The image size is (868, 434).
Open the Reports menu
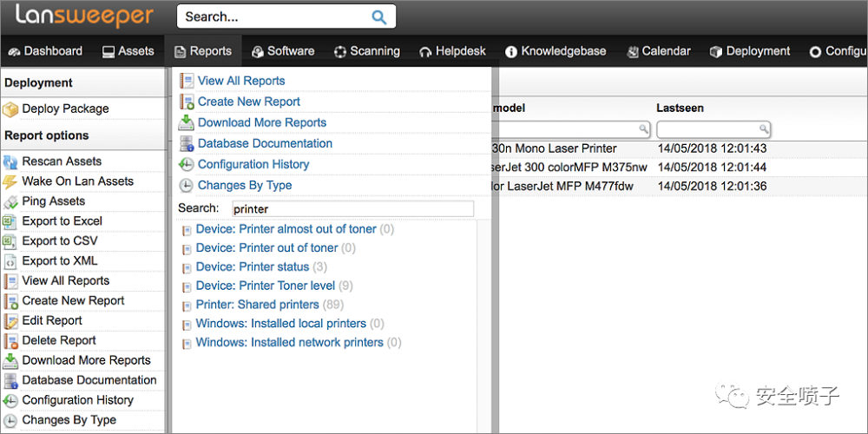[203, 51]
